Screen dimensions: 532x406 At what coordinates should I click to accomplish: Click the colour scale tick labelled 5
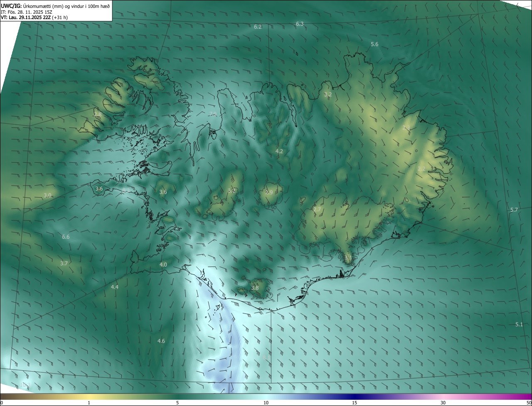click(x=177, y=403)
